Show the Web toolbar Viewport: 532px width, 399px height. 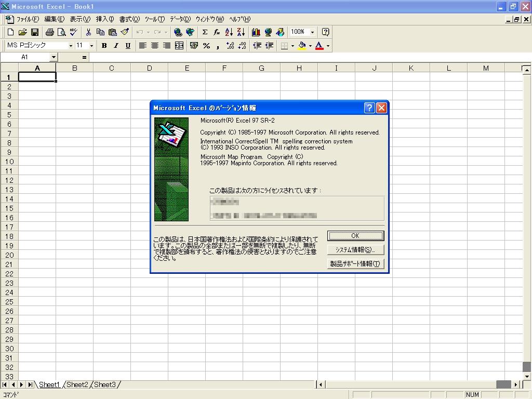(x=190, y=32)
